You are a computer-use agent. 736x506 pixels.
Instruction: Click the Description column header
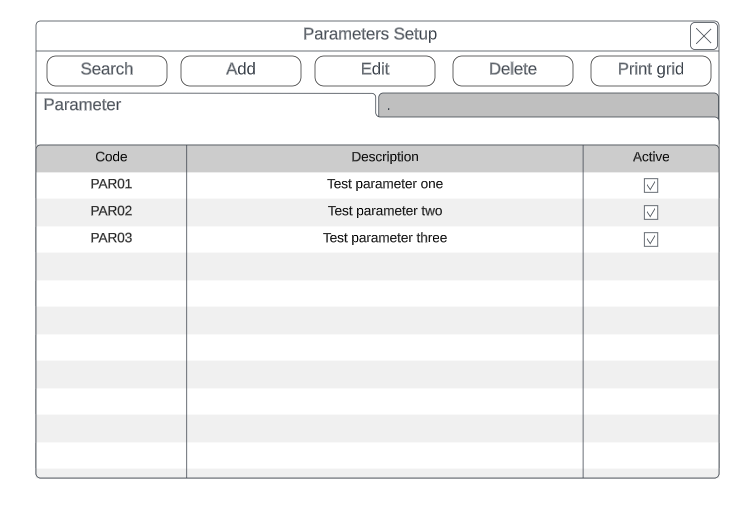point(384,157)
